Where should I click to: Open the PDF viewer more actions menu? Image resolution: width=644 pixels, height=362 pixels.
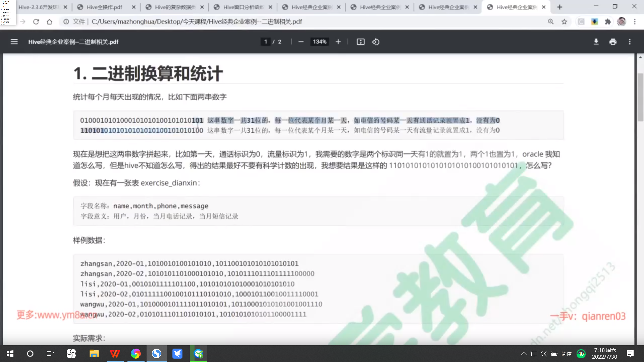coord(630,42)
